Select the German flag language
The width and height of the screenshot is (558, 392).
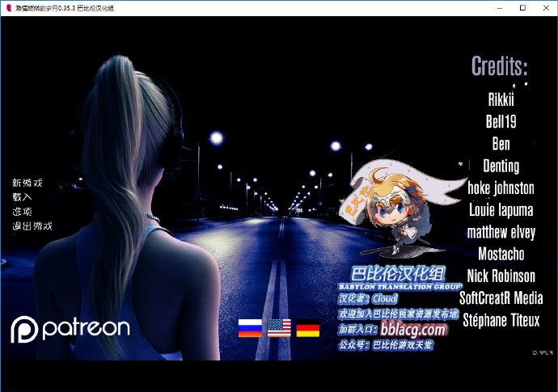point(308,328)
